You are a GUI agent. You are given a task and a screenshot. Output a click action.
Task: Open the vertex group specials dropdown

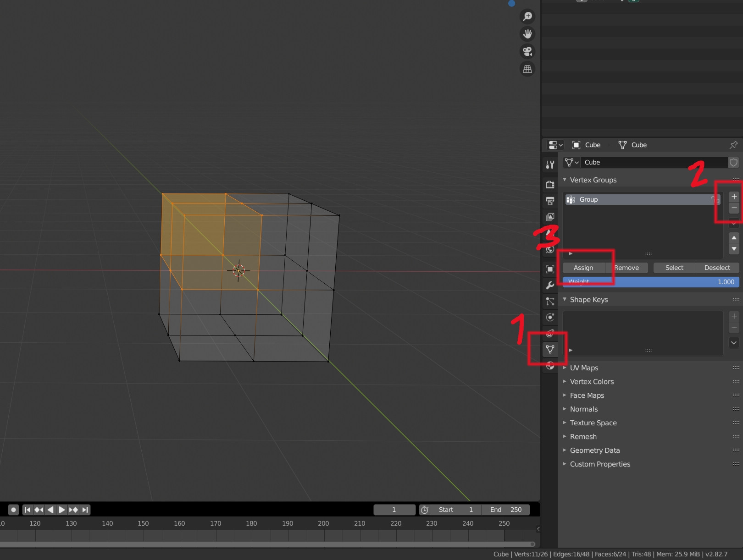(734, 224)
